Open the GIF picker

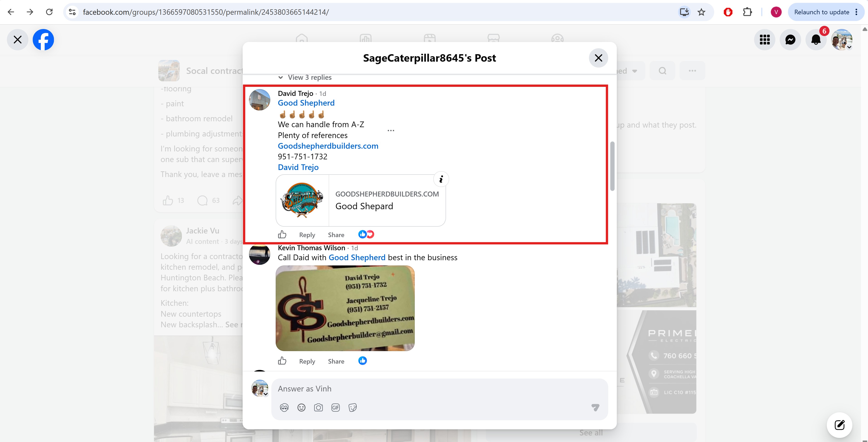(x=336, y=408)
